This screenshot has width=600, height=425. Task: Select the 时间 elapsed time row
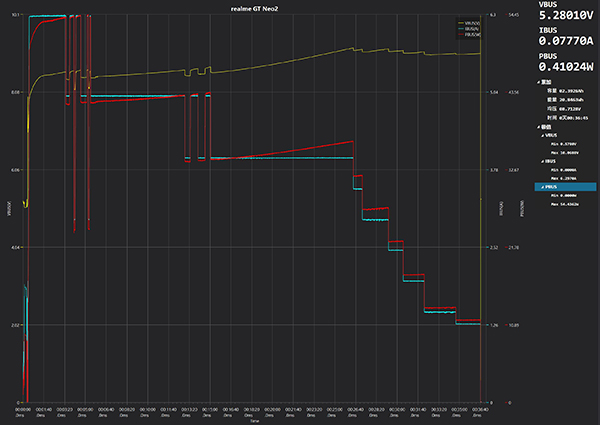click(x=566, y=119)
